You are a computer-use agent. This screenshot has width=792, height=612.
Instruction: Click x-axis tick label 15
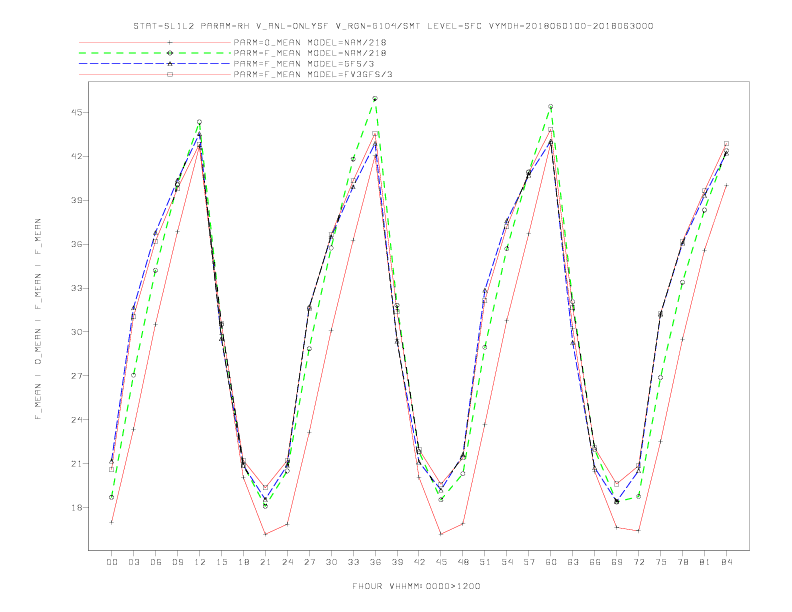click(221, 562)
